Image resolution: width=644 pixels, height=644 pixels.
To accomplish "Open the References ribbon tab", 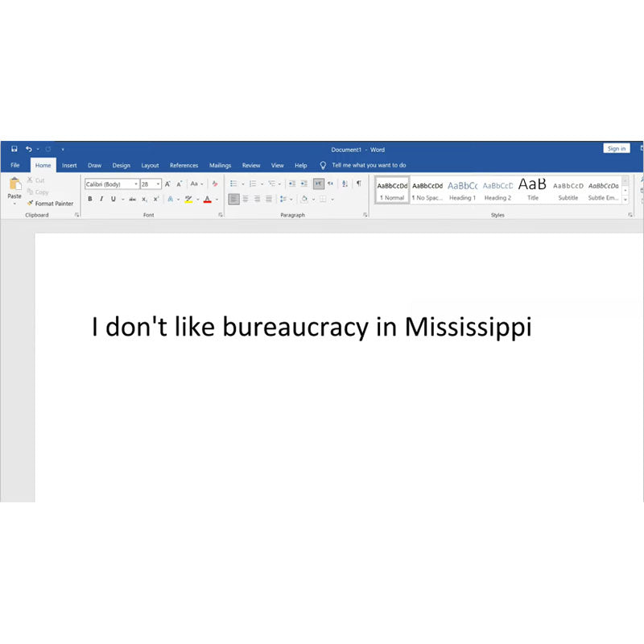I will (184, 165).
